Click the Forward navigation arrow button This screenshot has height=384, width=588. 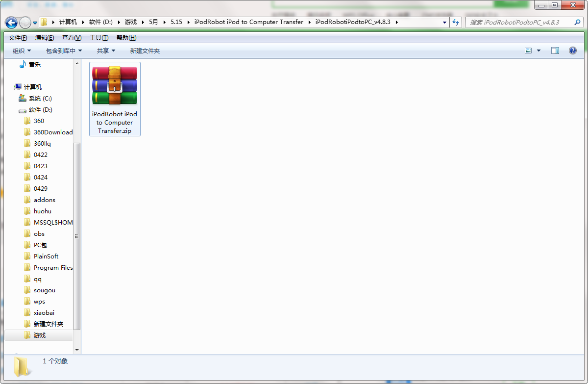point(25,23)
